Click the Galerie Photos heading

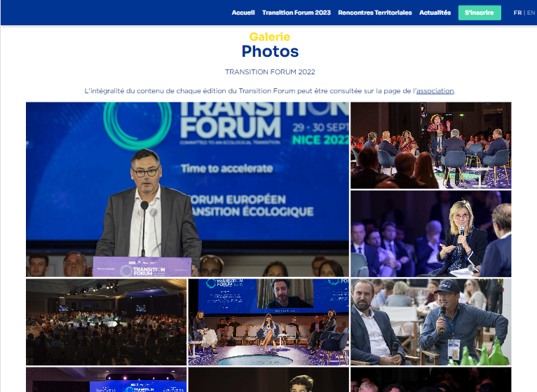270,45
